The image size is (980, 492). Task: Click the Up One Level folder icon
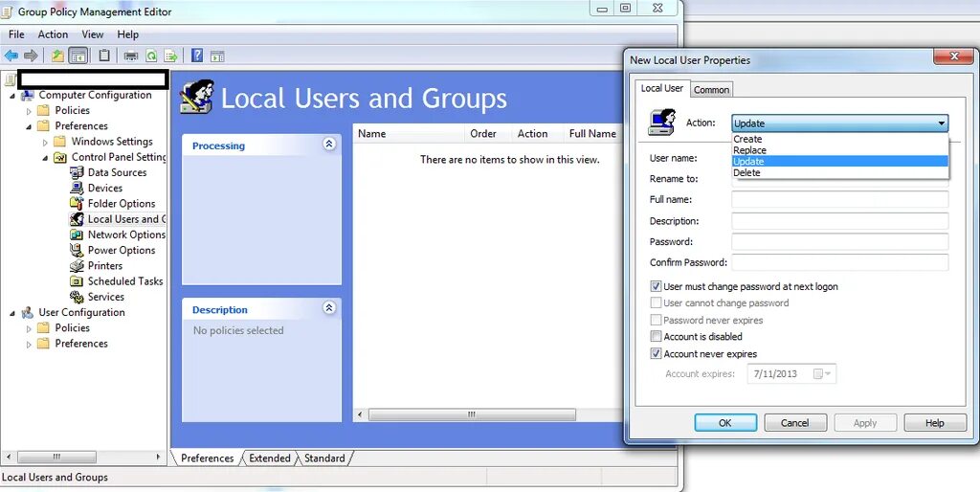57,56
